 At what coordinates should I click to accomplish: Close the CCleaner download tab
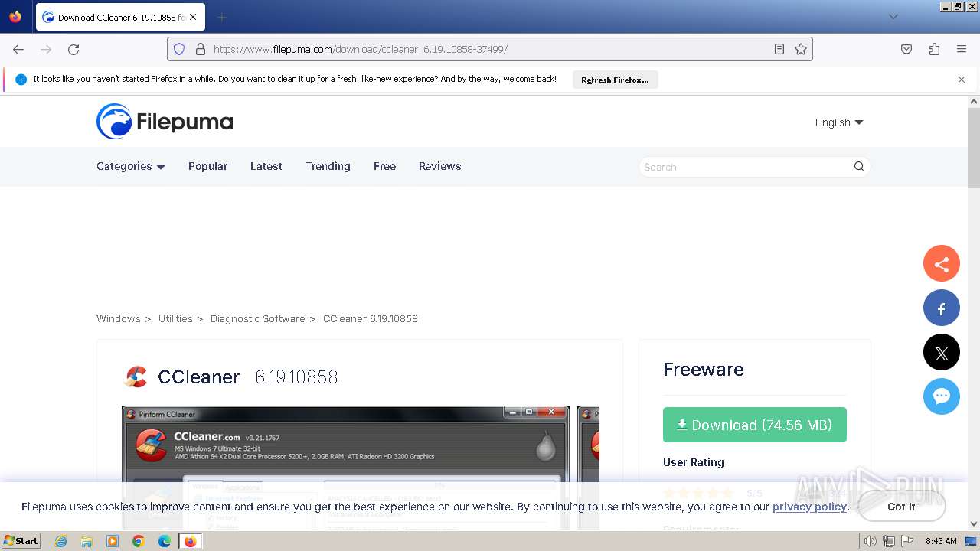(192, 17)
